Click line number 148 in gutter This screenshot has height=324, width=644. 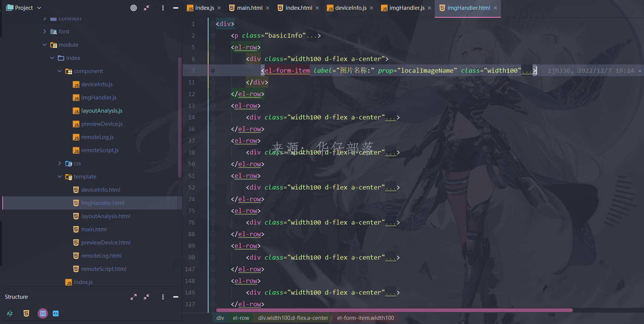[x=190, y=281]
